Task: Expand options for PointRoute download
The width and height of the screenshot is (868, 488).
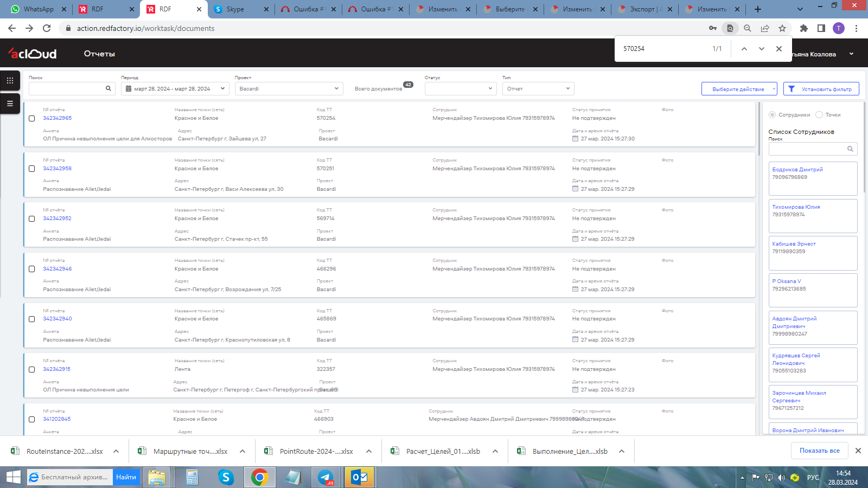Action: (369, 451)
